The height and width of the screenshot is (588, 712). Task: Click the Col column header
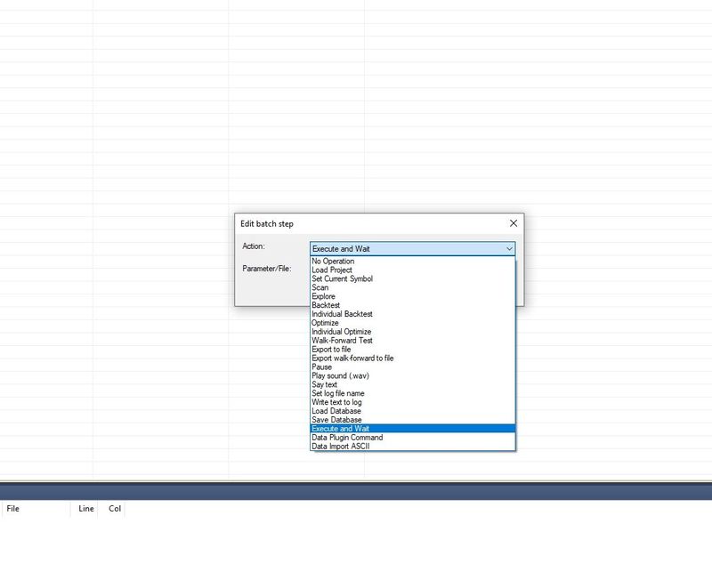(x=112, y=509)
